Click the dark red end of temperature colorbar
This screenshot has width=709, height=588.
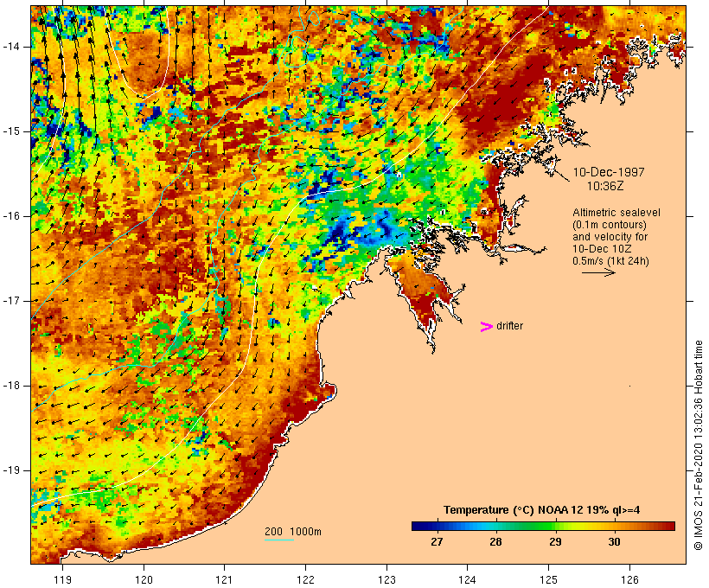point(670,526)
